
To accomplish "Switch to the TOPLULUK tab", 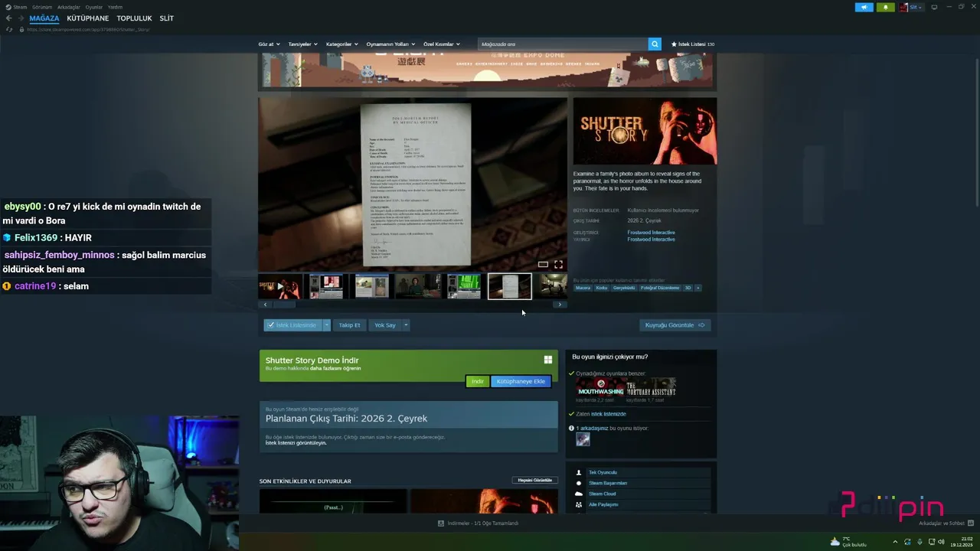I will click(x=134, y=18).
